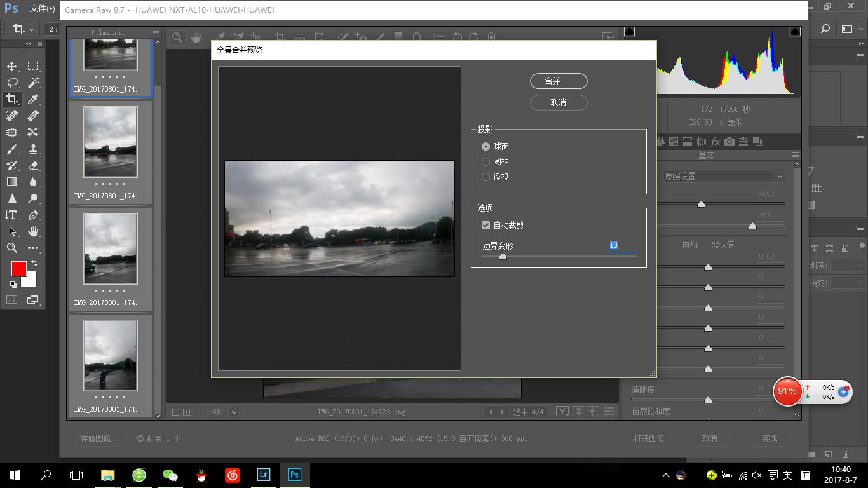The image size is (868, 488).
Task: Select the Hand tool in Camera Raw toolbar
Action: (196, 37)
